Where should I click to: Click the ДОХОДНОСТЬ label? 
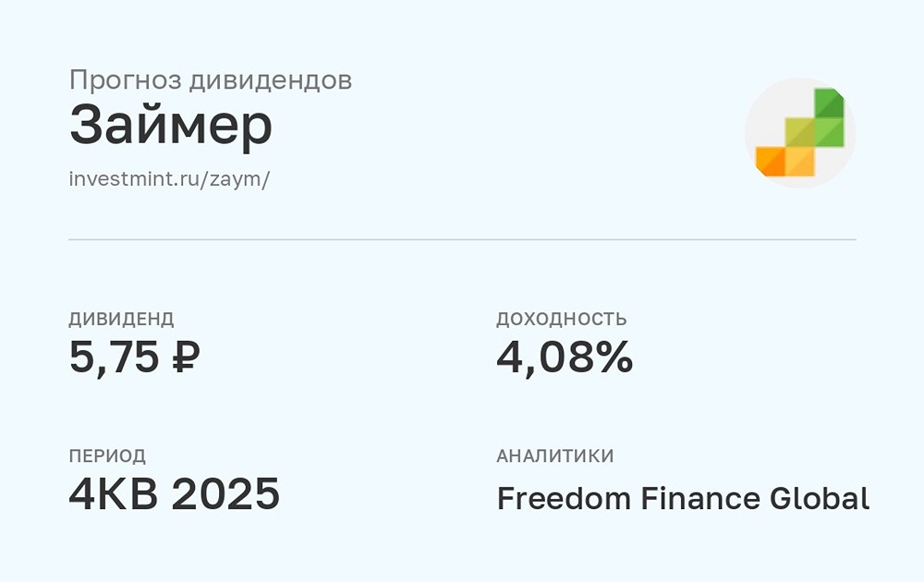(x=562, y=320)
